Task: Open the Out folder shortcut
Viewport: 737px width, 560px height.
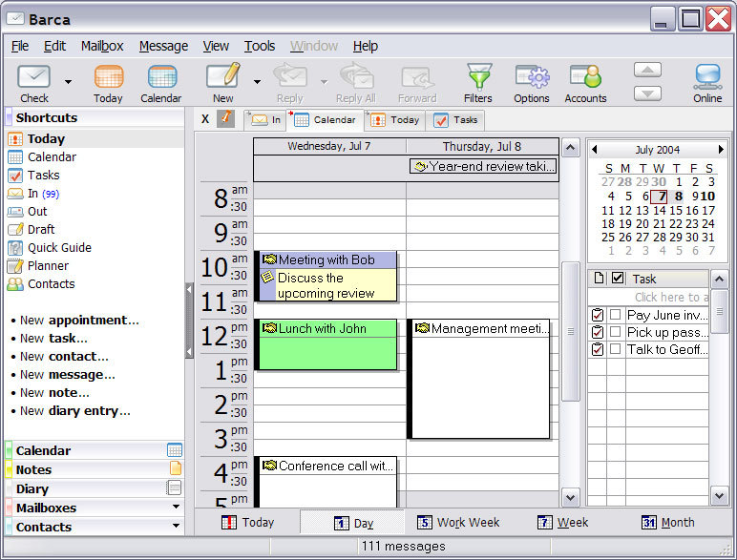Action: 37,212
